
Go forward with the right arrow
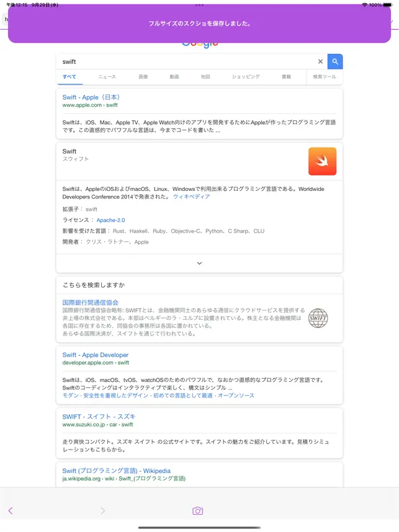pos(103,511)
